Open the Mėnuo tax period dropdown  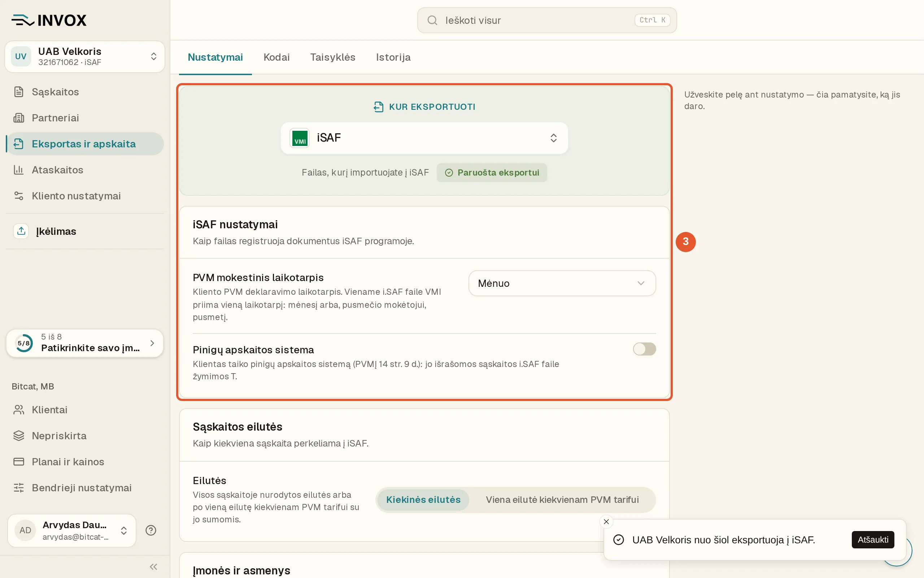[x=562, y=283]
